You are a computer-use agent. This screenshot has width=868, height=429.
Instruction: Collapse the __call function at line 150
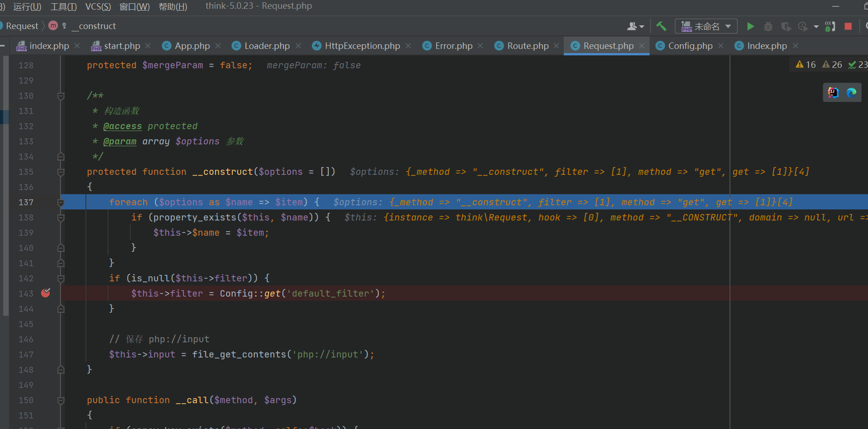[60, 400]
